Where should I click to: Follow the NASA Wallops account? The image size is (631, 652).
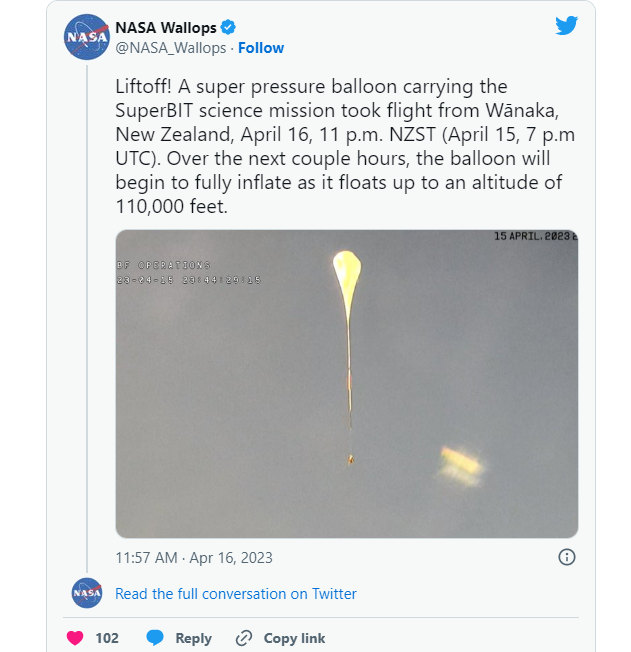261,48
